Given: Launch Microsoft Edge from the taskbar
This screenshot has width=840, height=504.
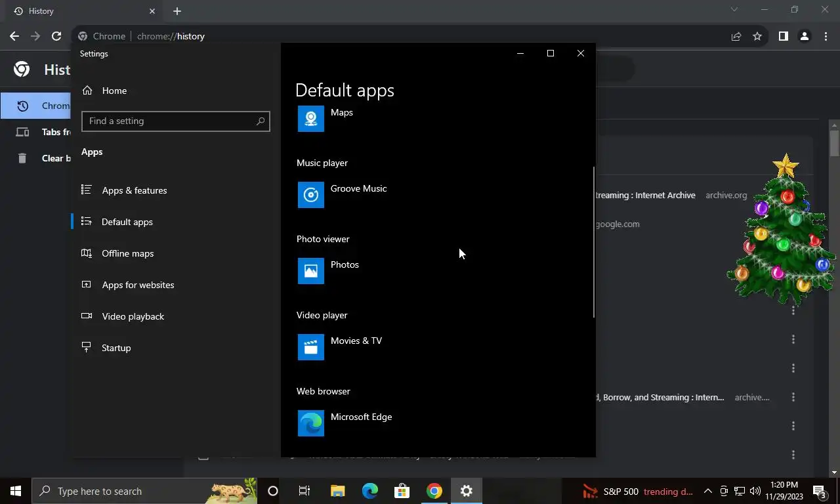Looking at the screenshot, I should click(x=370, y=491).
